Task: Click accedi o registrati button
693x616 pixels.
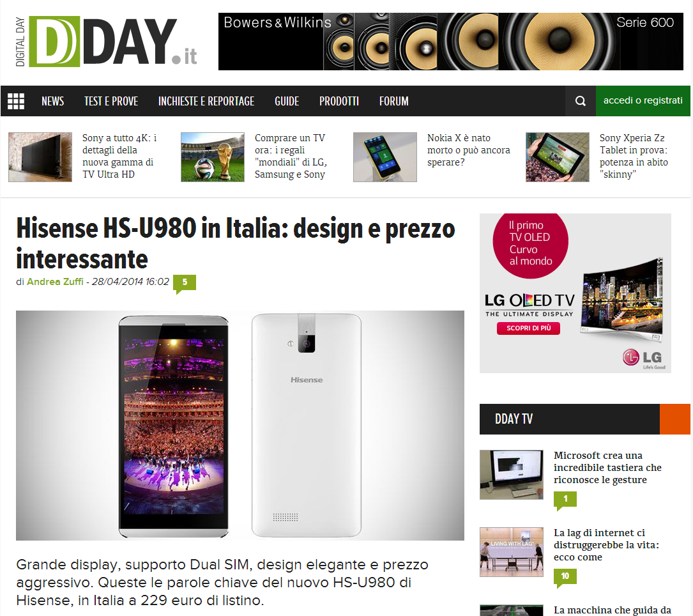Action: coord(643,101)
